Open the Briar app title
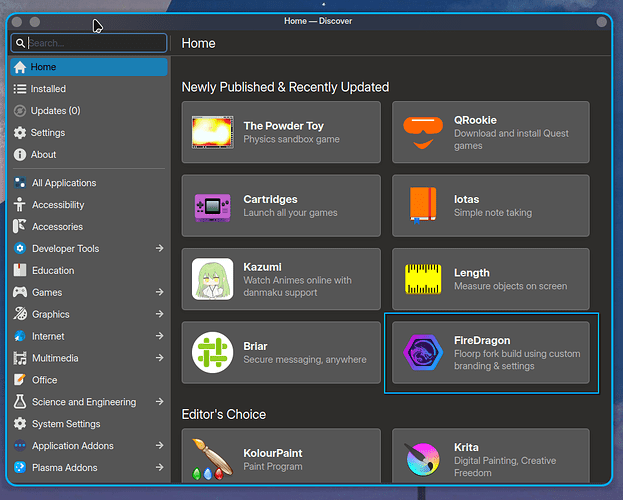623x500 pixels. click(x=255, y=347)
